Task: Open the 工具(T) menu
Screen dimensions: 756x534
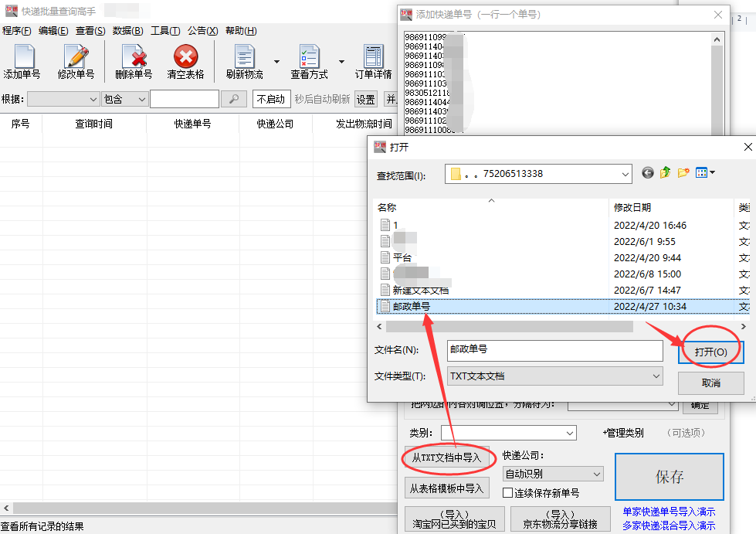Action: (164, 30)
